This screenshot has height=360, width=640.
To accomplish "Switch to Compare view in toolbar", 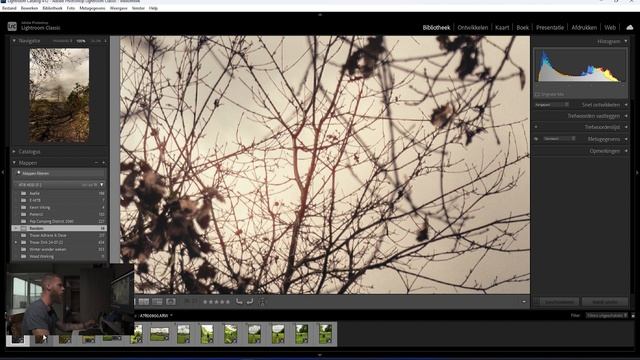I will [x=144, y=302].
